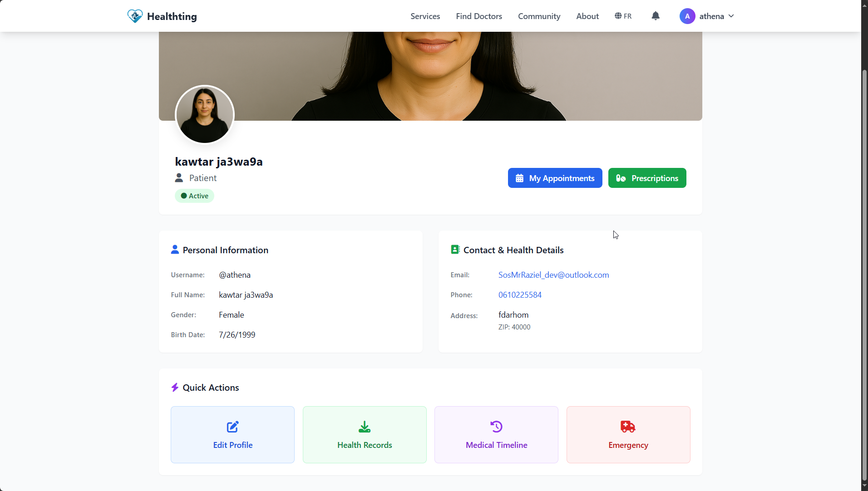Click the purple athena avatar circle

tap(687, 16)
